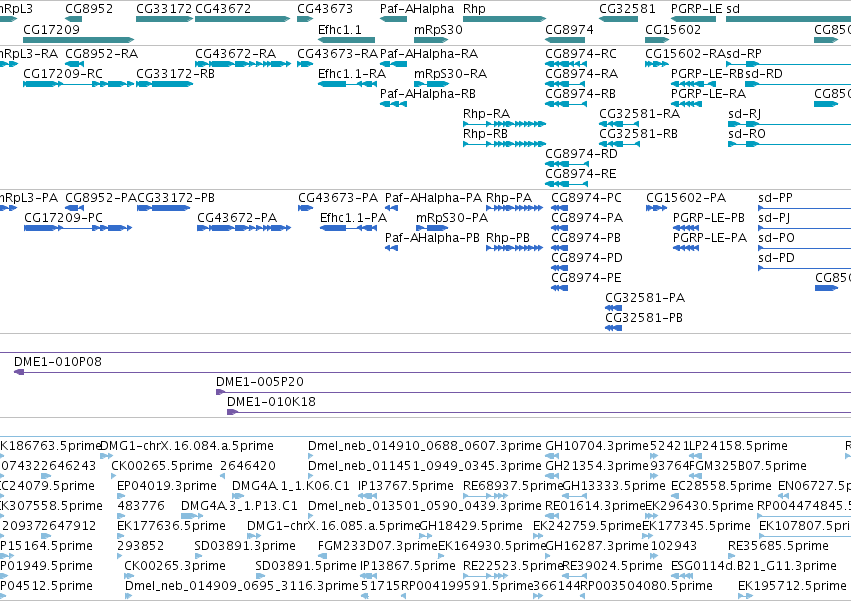This screenshot has height=601, width=851.
Task: Select the CG15602-PA protein label
Action: (x=686, y=198)
